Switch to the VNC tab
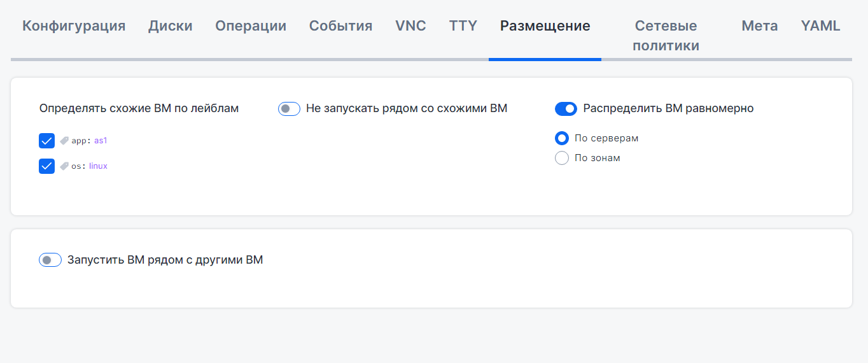 click(410, 26)
